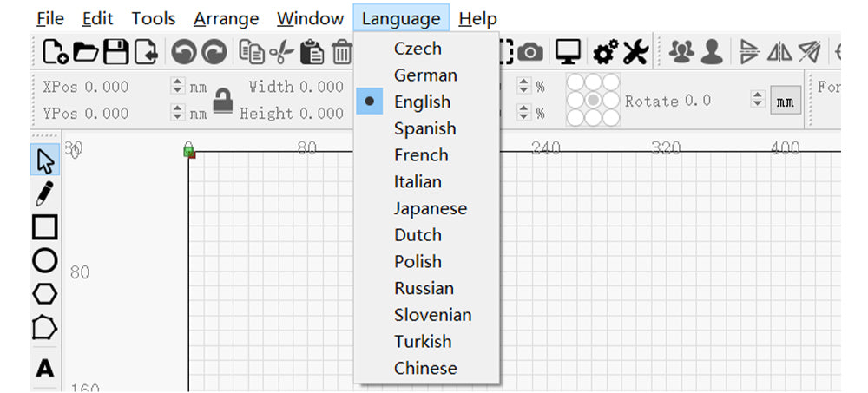Choose the Ellipse tool

coord(44,259)
